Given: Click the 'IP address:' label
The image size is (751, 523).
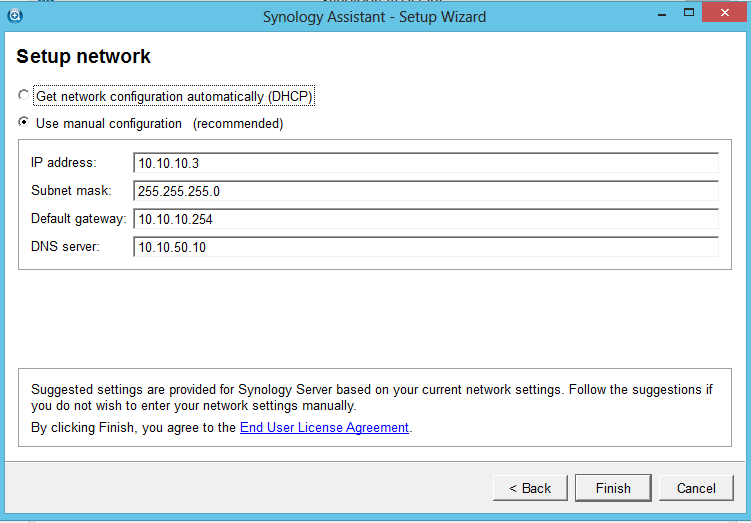Looking at the screenshot, I should 63,163.
